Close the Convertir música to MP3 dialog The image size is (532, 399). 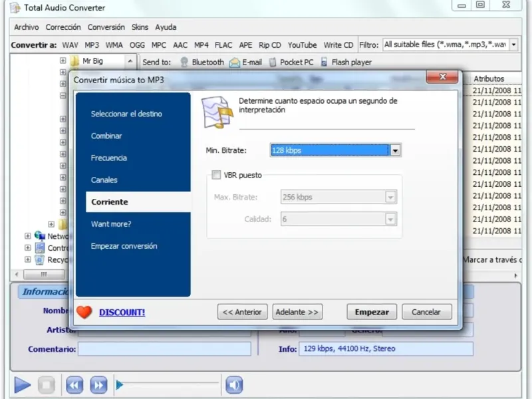442,76
